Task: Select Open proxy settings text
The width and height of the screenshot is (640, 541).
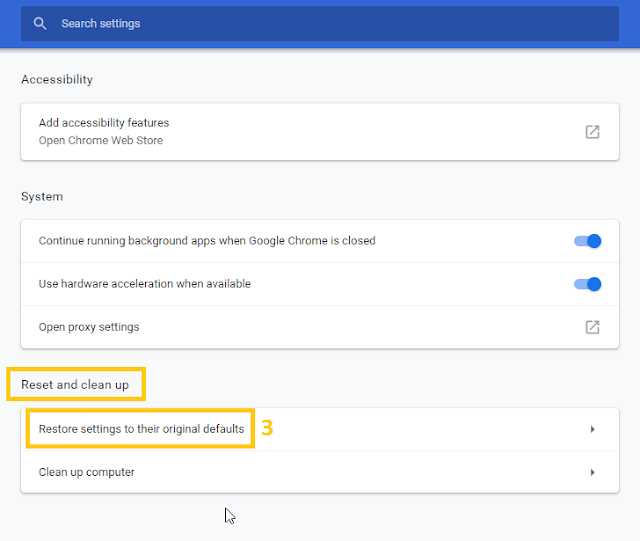Action: coord(89,327)
